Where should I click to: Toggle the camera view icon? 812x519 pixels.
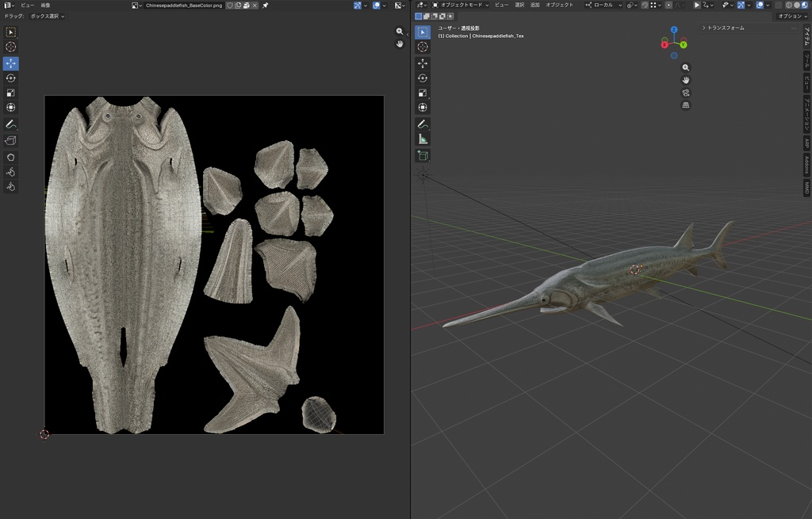pos(686,93)
